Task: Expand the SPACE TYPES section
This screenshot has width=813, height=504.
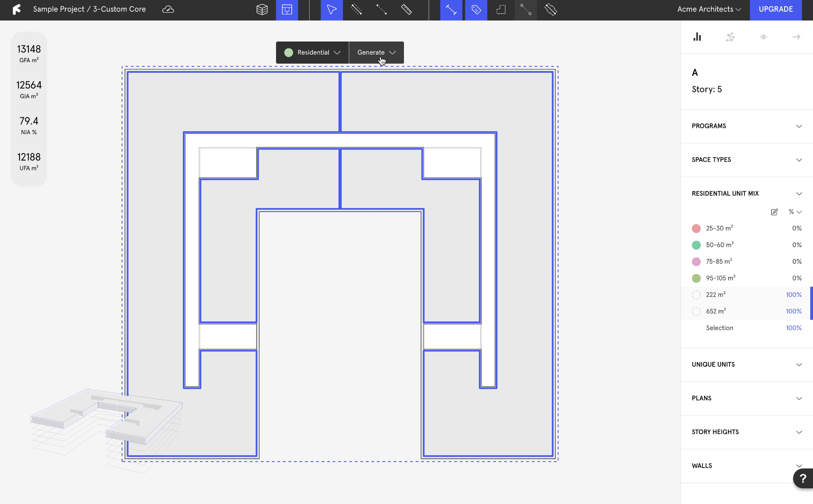Action: (747, 160)
